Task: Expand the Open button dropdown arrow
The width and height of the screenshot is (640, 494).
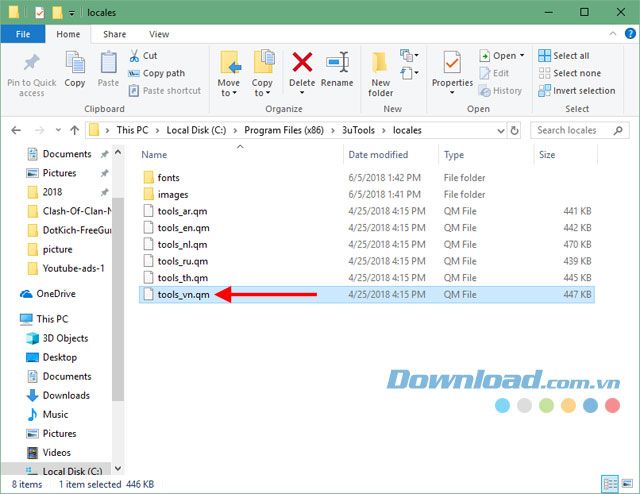Action: pyautogui.click(x=523, y=56)
